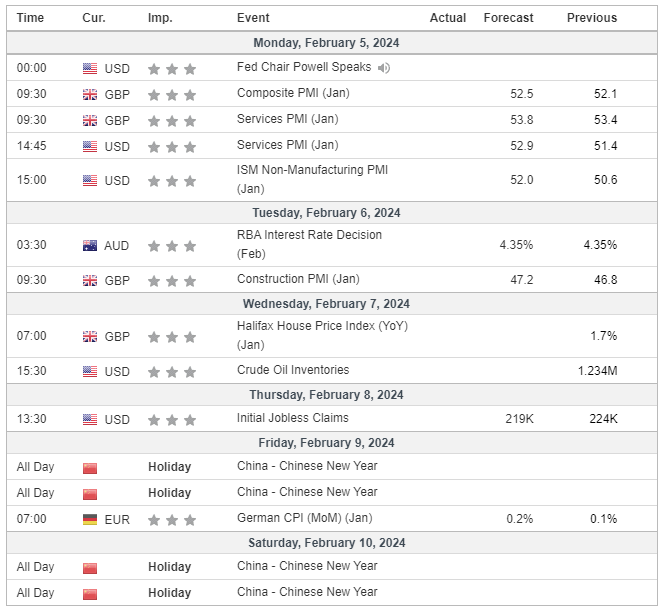666x613 pixels.
Task: Click the Previous column header
Action: 592,18
